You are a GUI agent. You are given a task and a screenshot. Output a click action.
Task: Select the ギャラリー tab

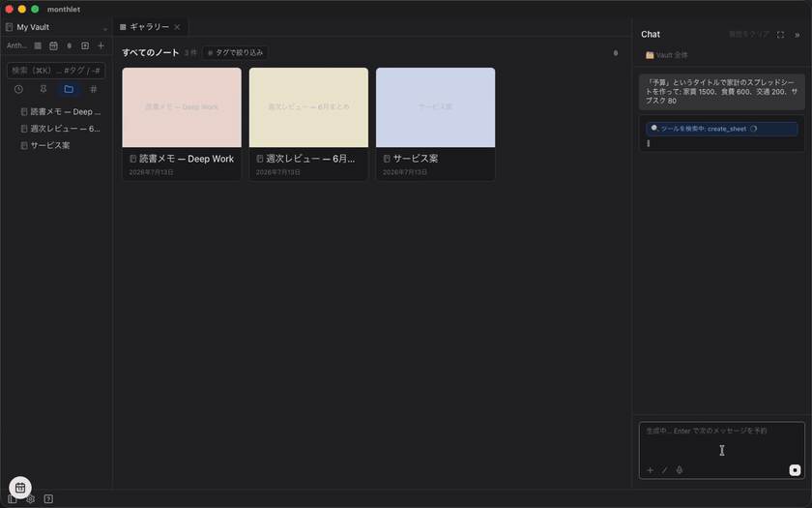click(150, 27)
